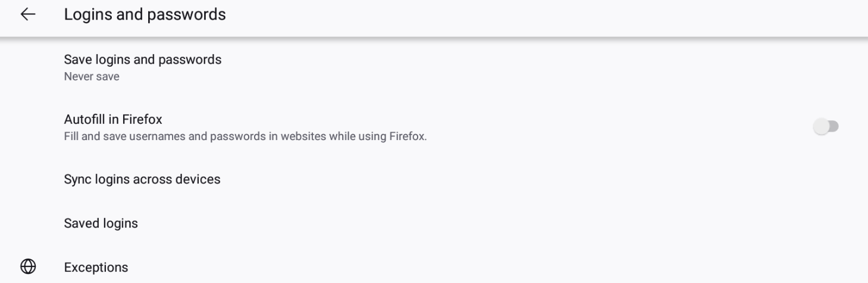Toggle the Autofill in Firefox switch
The width and height of the screenshot is (868, 283).
coord(826,126)
